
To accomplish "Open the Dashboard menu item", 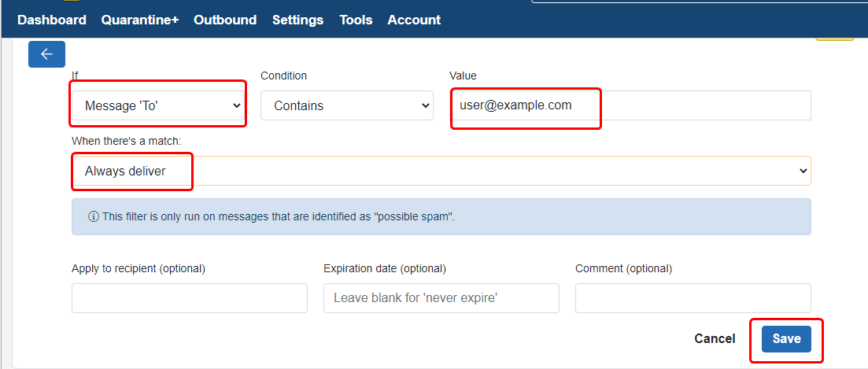I will point(51,20).
